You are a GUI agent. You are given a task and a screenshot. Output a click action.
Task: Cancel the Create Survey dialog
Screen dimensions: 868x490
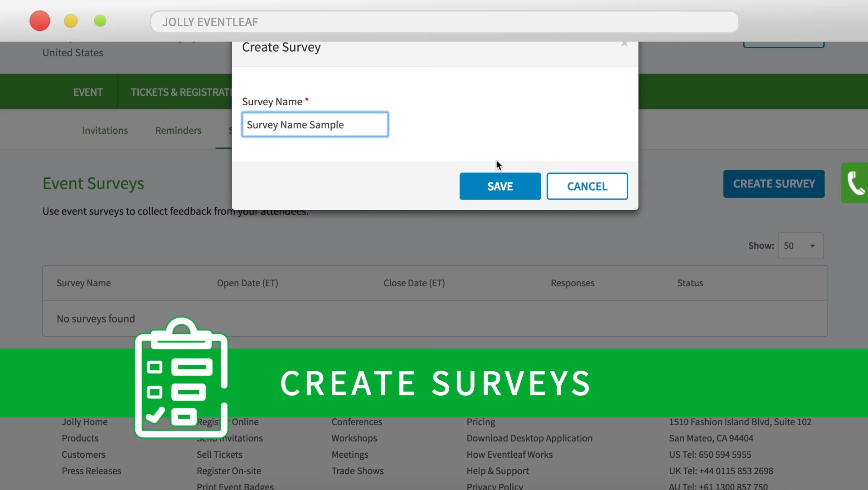pos(587,186)
